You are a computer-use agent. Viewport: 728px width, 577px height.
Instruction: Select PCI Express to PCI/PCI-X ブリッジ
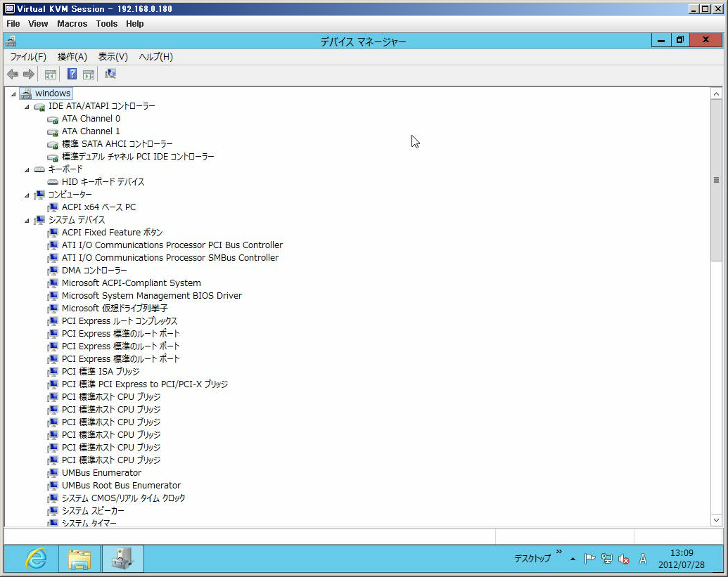145,384
